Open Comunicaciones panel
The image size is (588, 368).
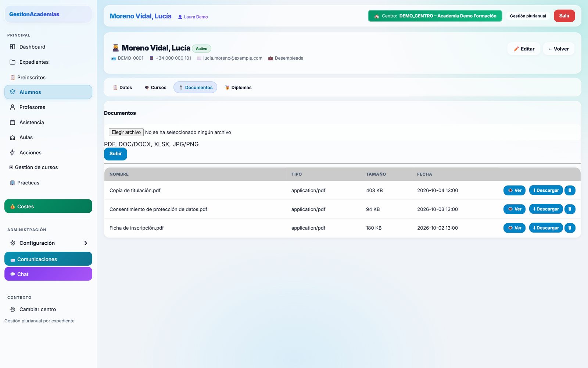(x=48, y=259)
